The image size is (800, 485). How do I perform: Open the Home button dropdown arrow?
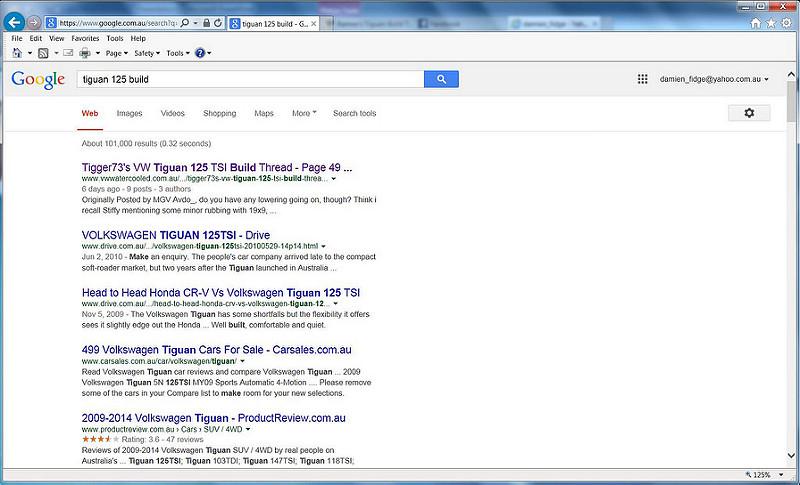coord(30,53)
